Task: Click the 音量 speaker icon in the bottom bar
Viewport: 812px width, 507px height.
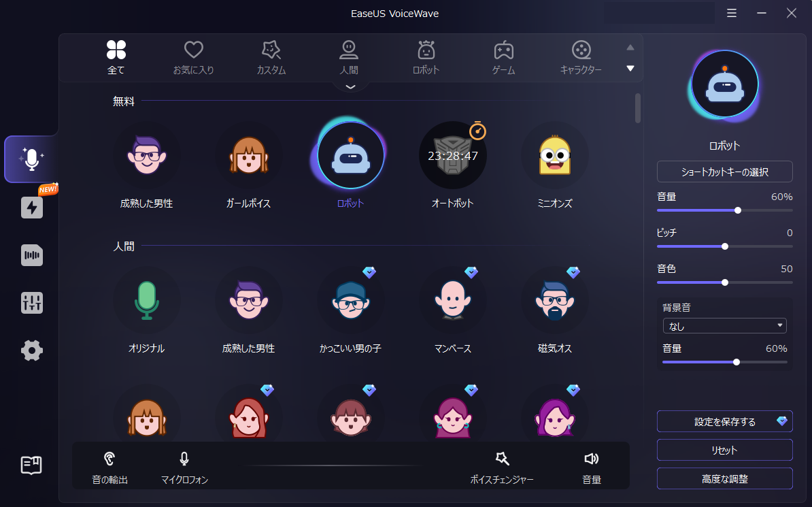Action: tap(591, 459)
